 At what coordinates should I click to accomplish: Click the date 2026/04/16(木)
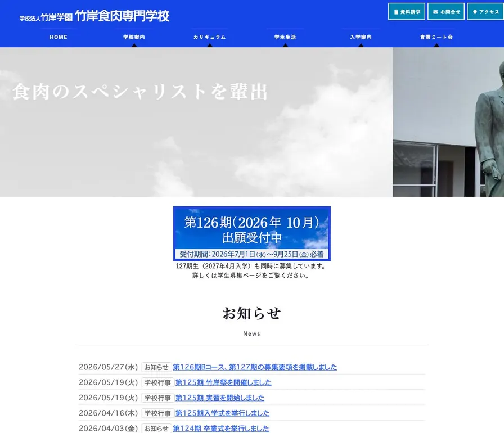coord(109,413)
